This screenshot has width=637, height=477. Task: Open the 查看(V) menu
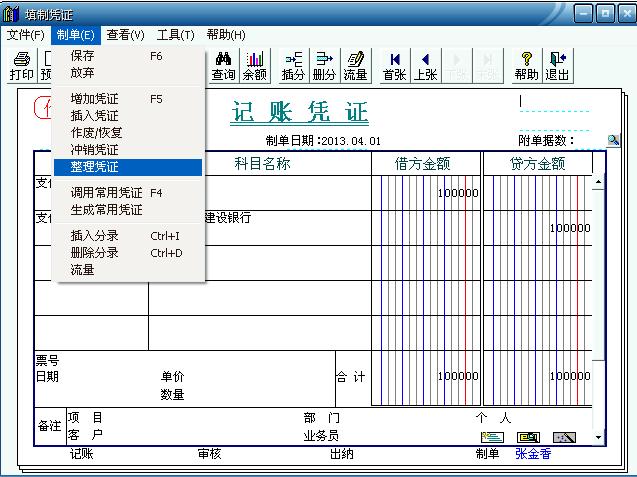[126, 35]
